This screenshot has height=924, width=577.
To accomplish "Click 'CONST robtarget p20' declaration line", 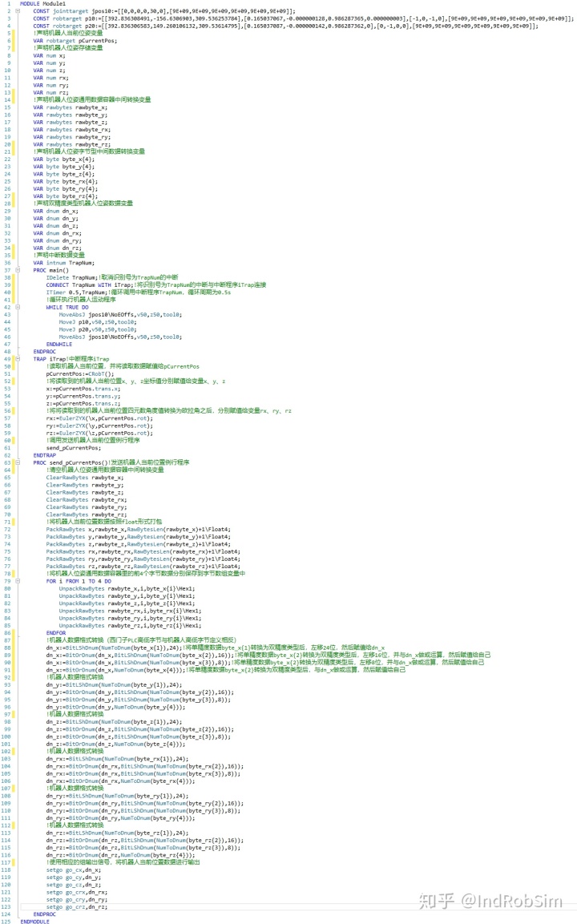I will pos(285,26).
